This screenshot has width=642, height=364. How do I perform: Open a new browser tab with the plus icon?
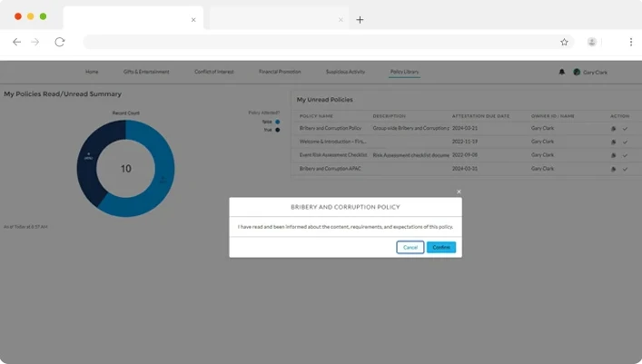[x=360, y=20]
